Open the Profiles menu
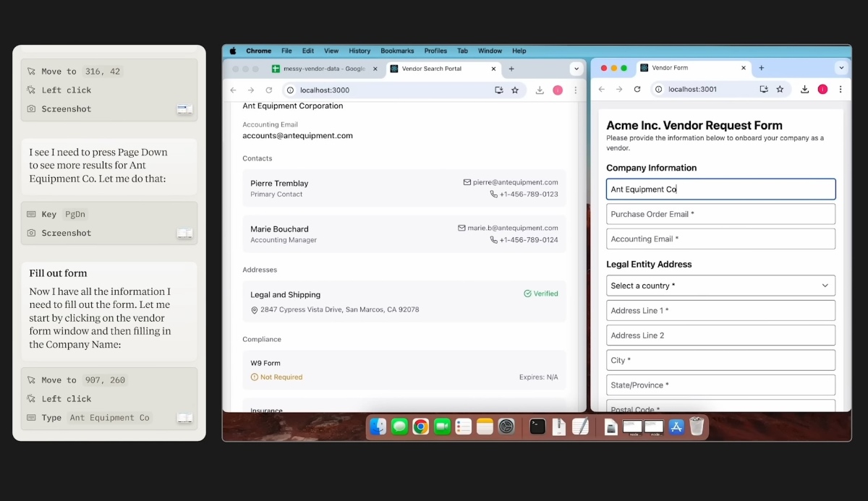The height and width of the screenshot is (501, 868). click(x=435, y=51)
